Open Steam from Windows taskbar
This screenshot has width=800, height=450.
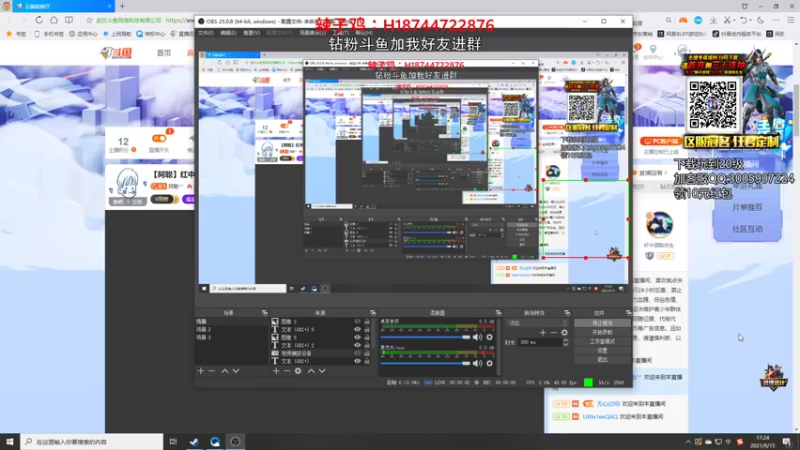[x=194, y=442]
